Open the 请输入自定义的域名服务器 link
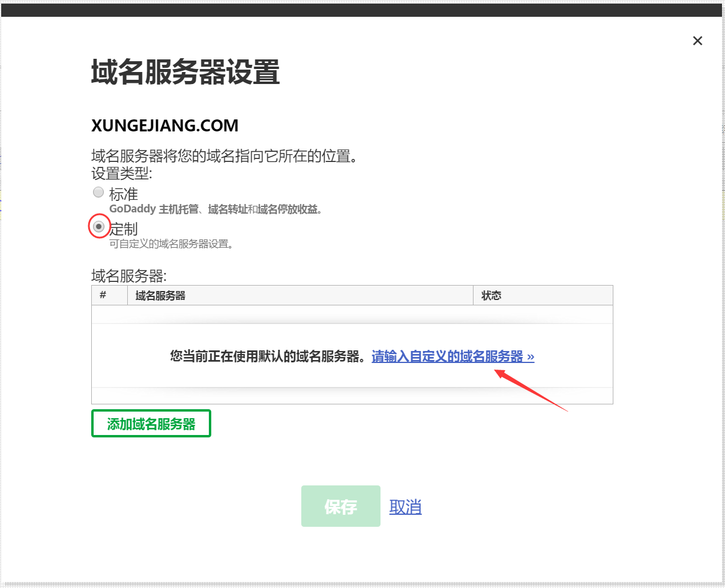The height and width of the screenshot is (588, 725). [453, 356]
